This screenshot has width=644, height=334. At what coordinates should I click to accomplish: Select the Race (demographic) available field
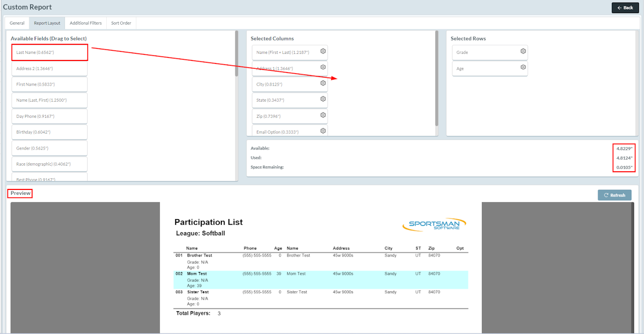(50, 164)
